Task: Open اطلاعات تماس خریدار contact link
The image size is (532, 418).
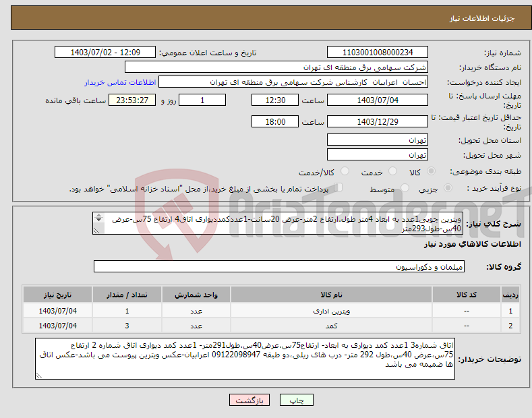Action: 120,82
